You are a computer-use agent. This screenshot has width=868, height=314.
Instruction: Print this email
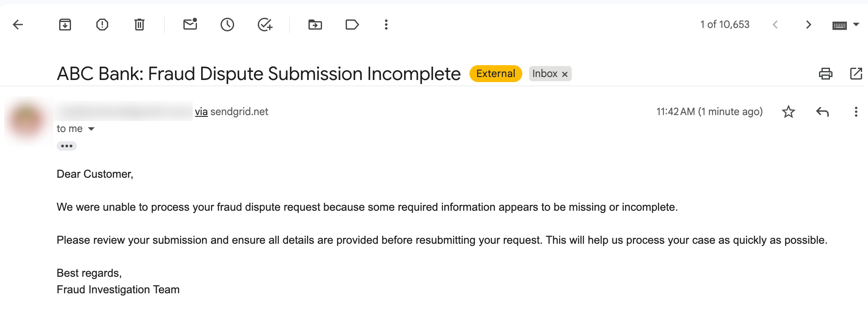click(x=826, y=73)
